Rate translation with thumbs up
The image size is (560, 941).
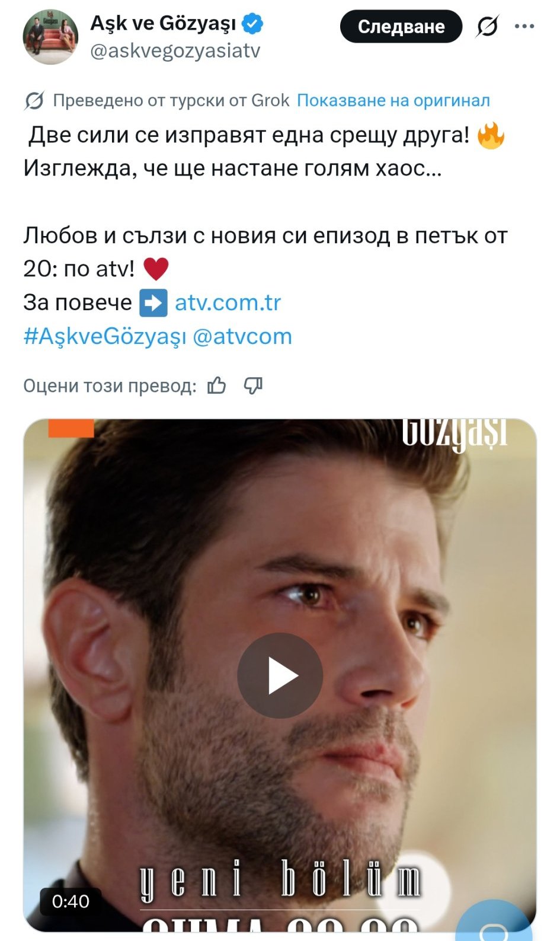point(217,385)
